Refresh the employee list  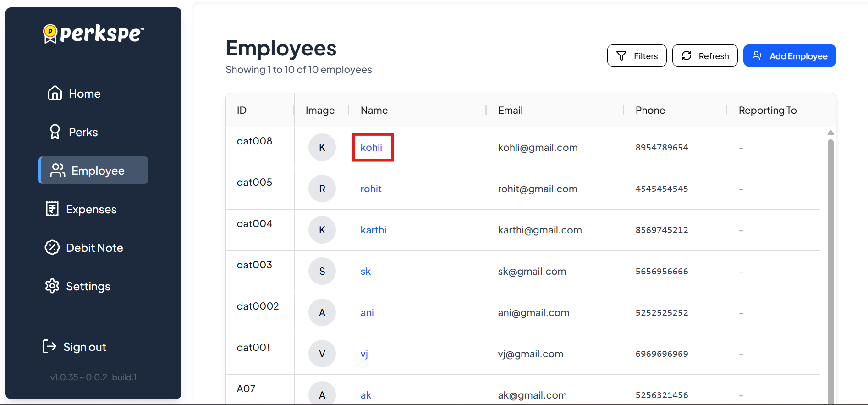click(x=704, y=56)
